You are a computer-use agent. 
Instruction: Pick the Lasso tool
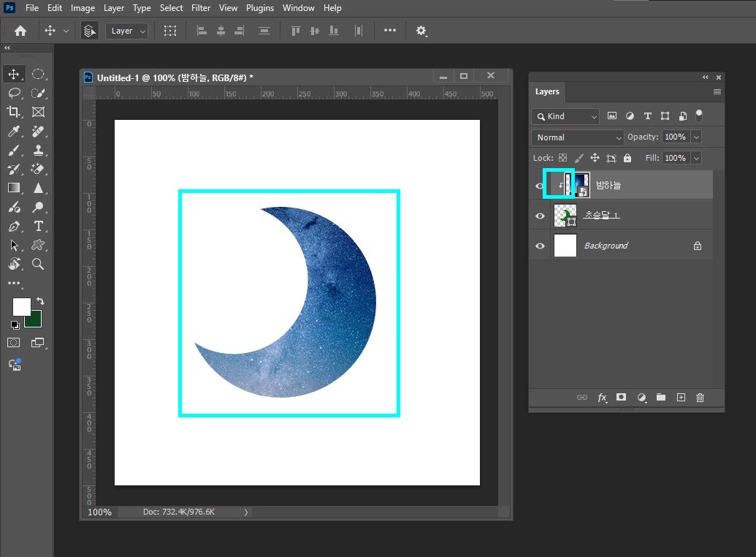pyautogui.click(x=14, y=93)
